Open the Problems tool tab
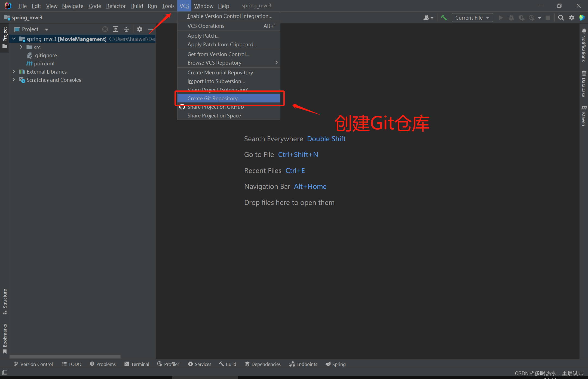 [x=103, y=364]
